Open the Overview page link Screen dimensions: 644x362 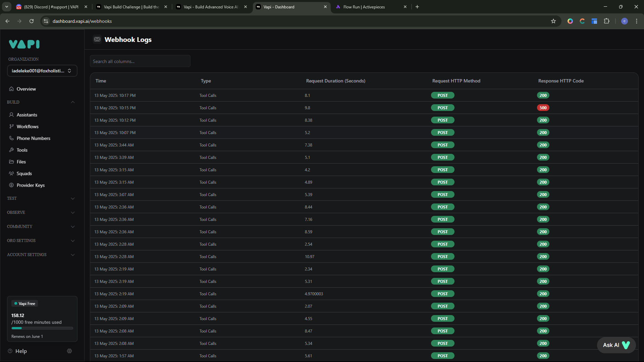(26, 89)
